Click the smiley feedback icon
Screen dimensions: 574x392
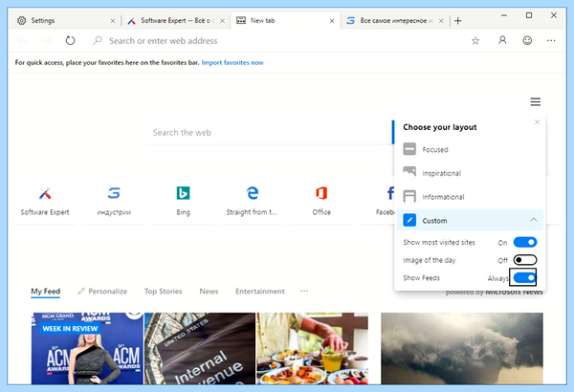527,40
